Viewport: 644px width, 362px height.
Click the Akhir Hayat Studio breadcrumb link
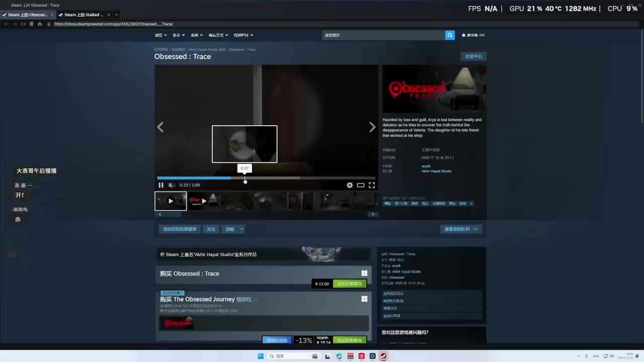(x=207, y=49)
